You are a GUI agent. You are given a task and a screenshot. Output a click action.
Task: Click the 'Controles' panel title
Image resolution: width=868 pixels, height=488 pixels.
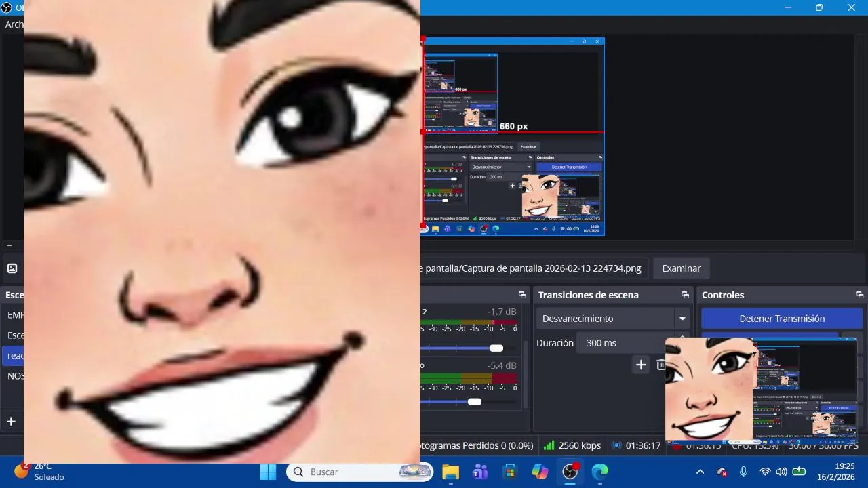[723, 295]
